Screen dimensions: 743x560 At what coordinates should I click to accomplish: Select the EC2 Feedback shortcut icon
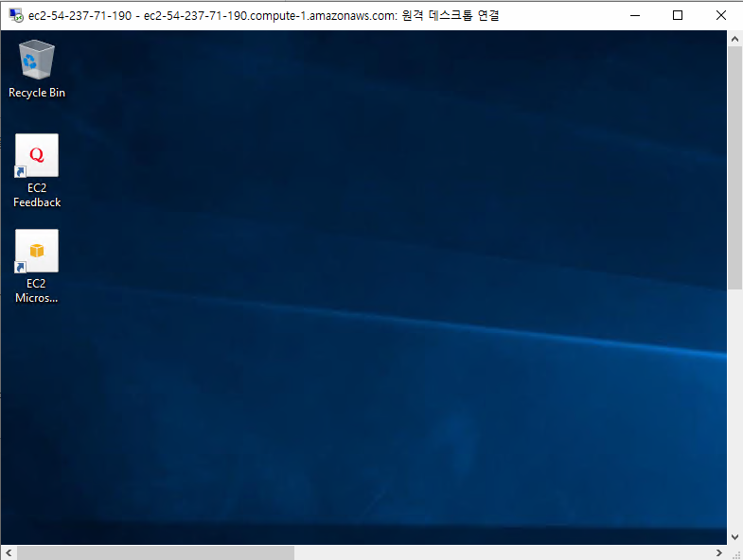(37, 155)
